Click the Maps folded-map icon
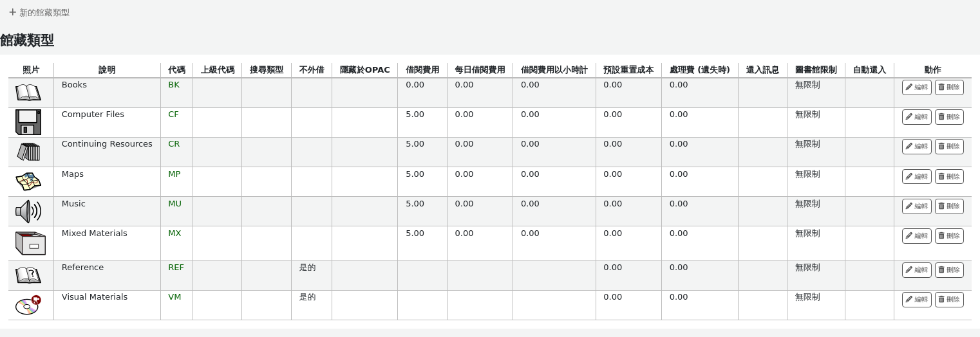Viewport: 980px width, 337px height. click(x=28, y=181)
